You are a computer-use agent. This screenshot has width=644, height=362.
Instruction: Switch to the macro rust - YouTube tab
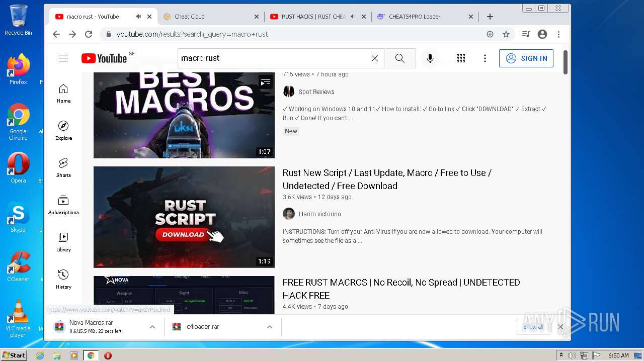click(103, 17)
